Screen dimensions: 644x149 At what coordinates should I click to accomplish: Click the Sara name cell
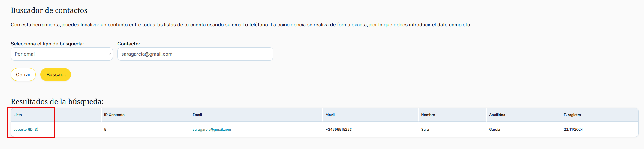pyautogui.click(x=425, y=130)
